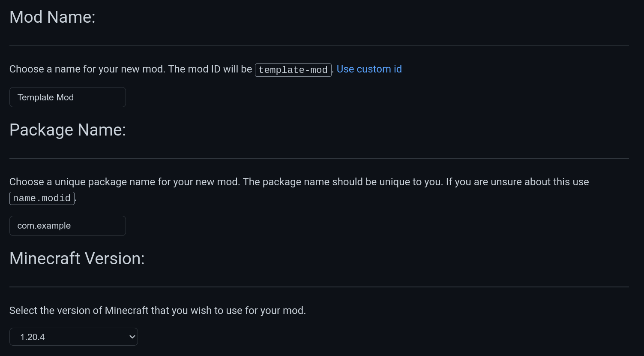
Task: Click the "Minecraft Version:" heading
Action: (77, 259)
